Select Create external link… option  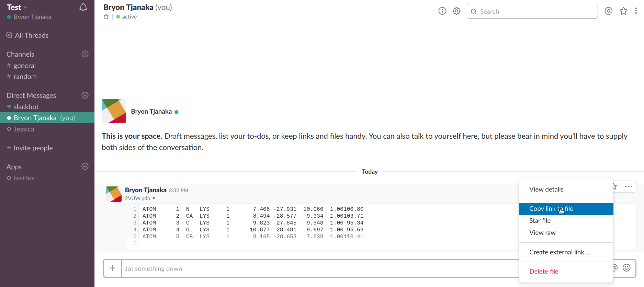pyautogui.click(x=566, y=252)
